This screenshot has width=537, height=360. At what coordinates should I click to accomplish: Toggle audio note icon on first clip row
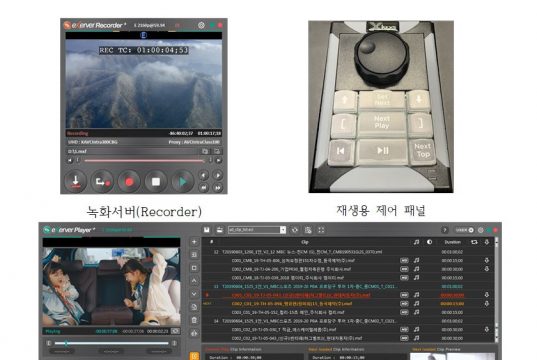click(416, 260)
